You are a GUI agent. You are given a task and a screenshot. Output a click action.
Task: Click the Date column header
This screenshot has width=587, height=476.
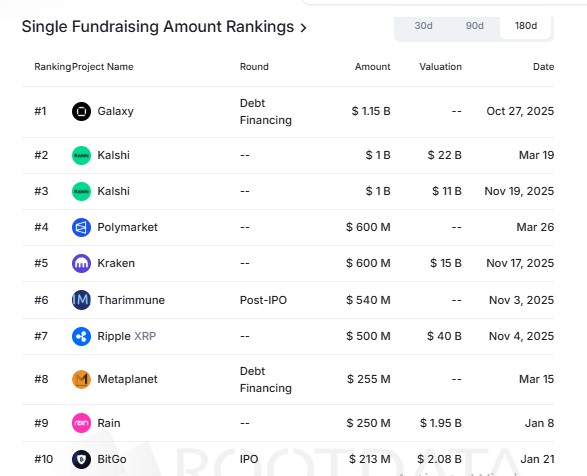click(x=544, y=67)
